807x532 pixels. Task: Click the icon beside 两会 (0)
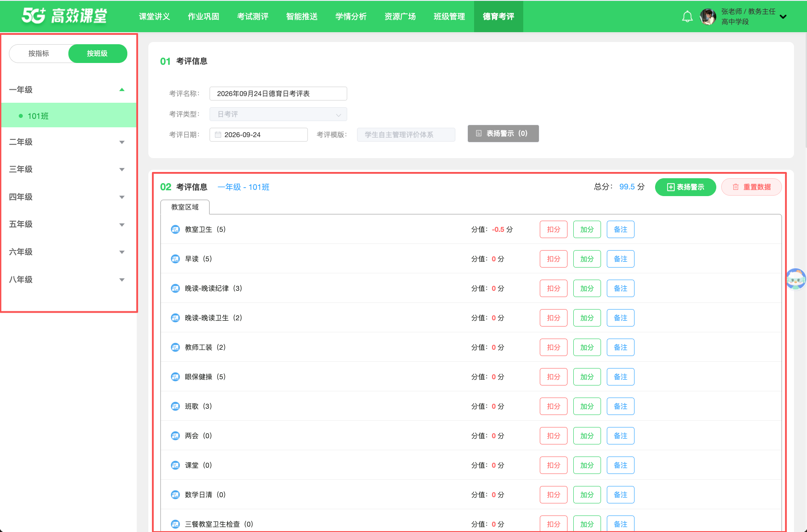pyautogui.click(x=175, y=436)
